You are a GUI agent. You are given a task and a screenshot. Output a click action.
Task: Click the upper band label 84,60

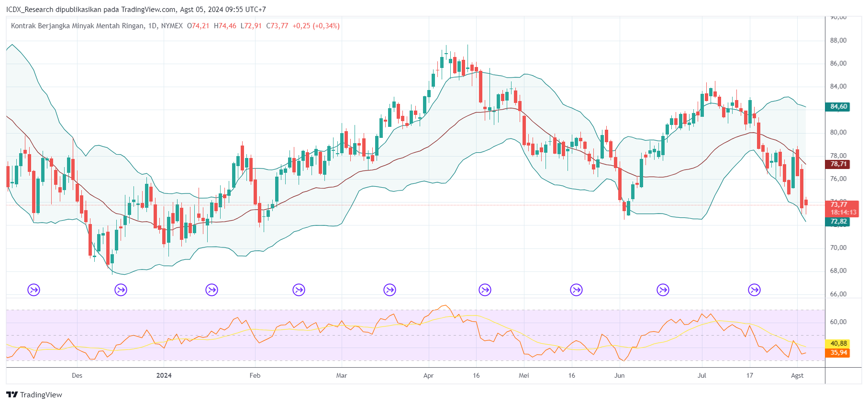pos(838,107)
